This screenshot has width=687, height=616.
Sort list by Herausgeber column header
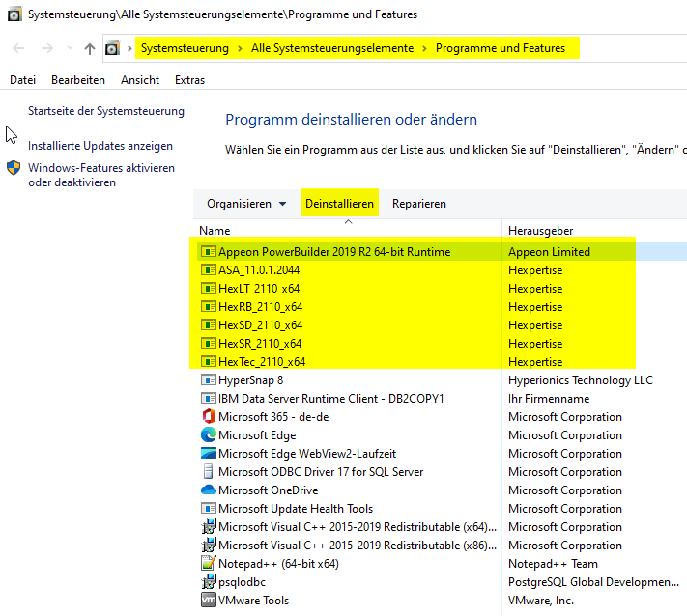point(541,231)
